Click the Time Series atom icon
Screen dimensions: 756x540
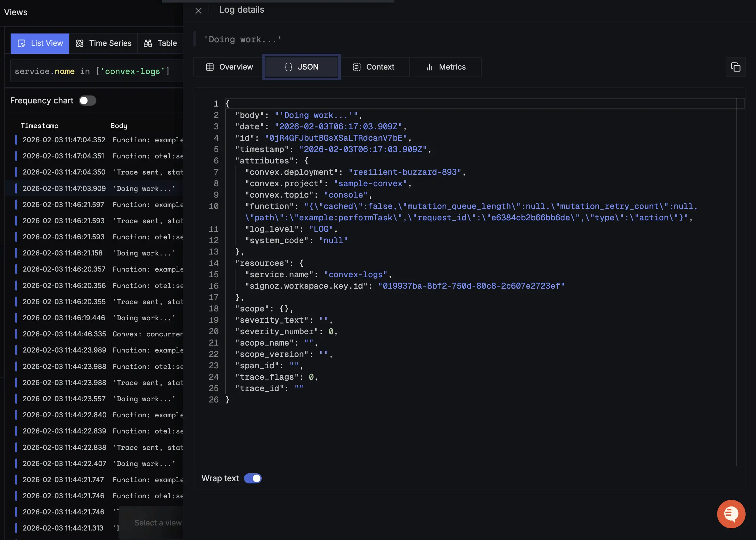(x=79, y=43)
